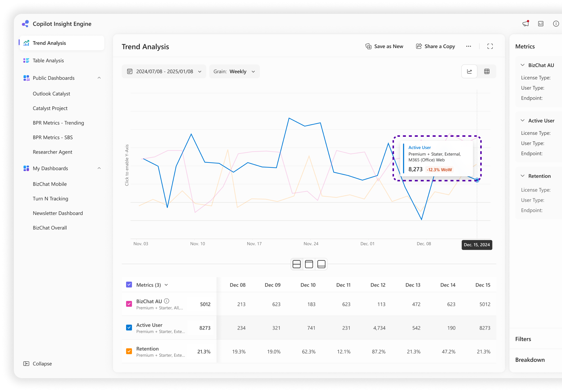This screenshot has width=562, height=392.
Task: Click the announcements megaphone icon
Action: (525, 24)
